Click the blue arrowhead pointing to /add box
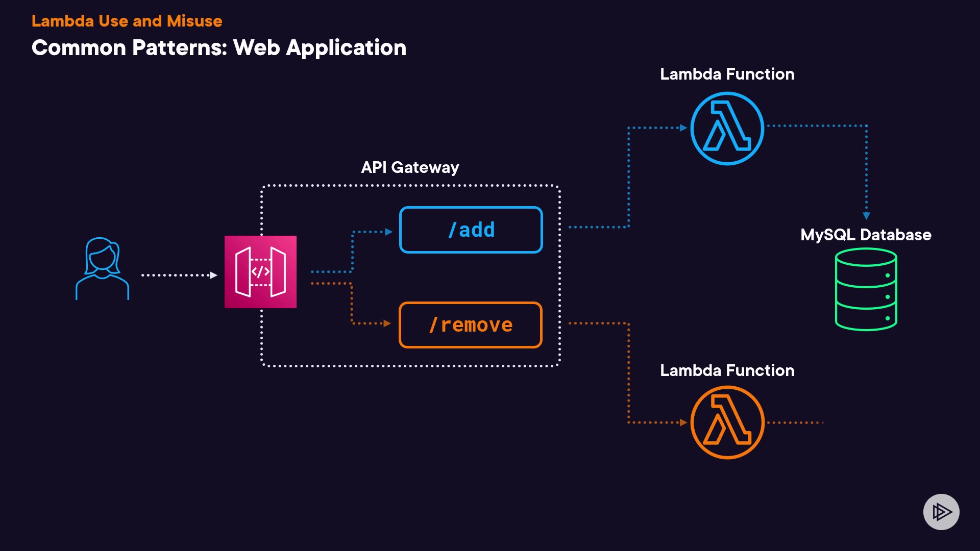Viewport: 980px width, 551px height. (x=388, y=232)
